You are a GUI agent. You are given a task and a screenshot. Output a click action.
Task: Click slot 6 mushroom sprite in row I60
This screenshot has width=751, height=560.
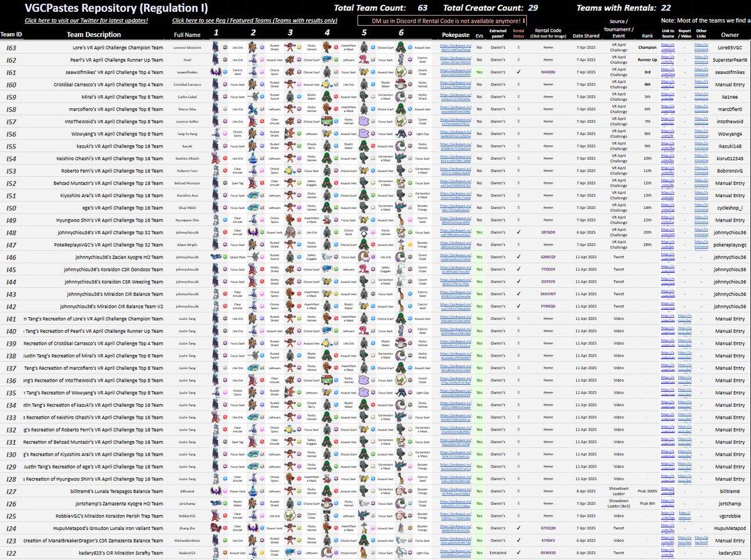[401, 84]
